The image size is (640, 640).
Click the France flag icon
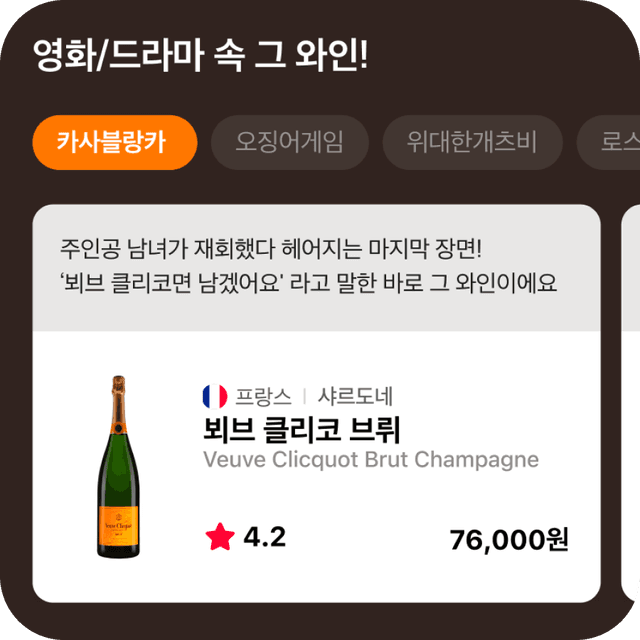[x=215, y=396]
